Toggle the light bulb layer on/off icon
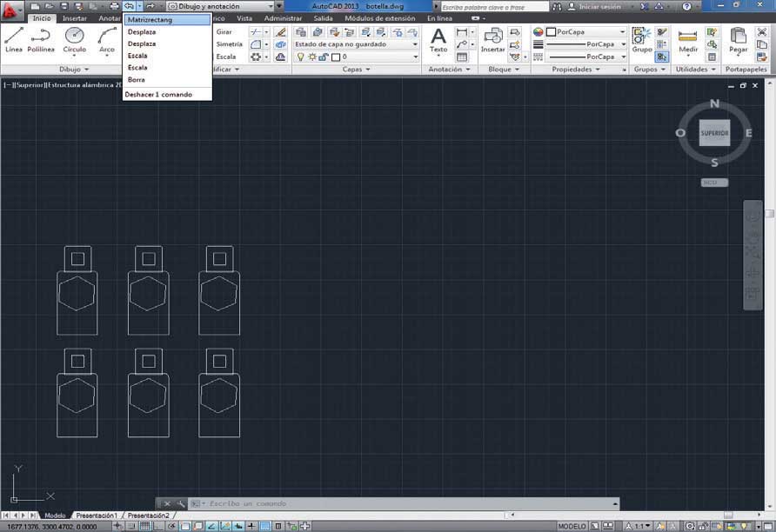The width and height of the screenshot is (776, 532). click(300, 57)
